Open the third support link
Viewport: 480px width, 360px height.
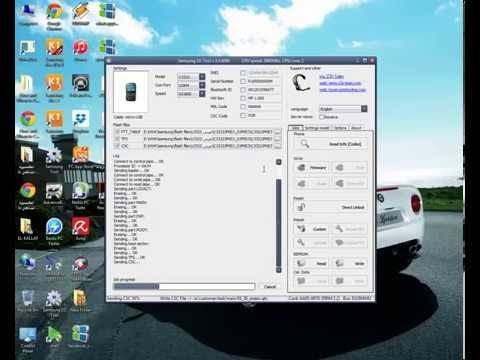(343, 90)
